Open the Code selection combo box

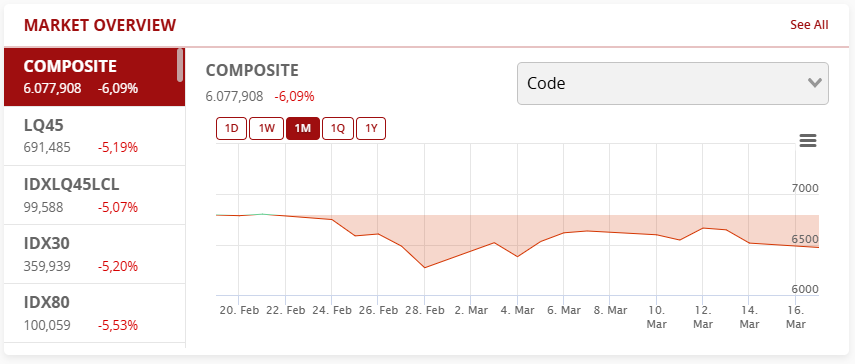click(672, 83)
